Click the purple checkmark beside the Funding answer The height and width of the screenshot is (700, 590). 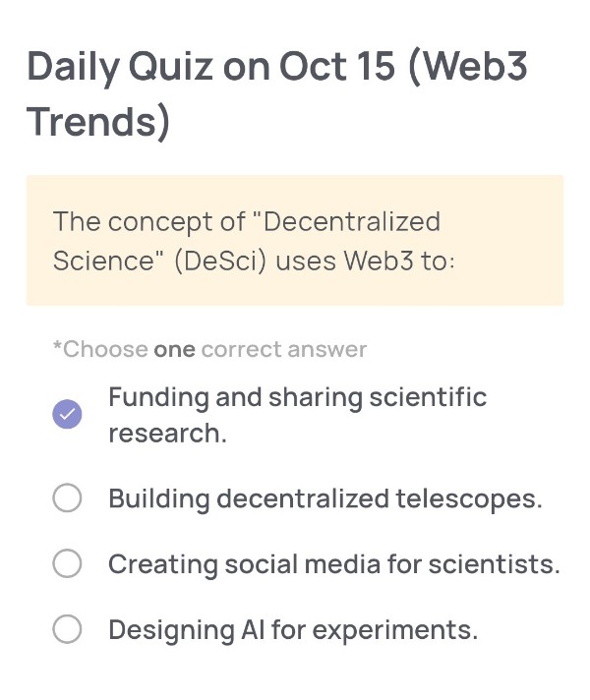[x=67, y=415]
